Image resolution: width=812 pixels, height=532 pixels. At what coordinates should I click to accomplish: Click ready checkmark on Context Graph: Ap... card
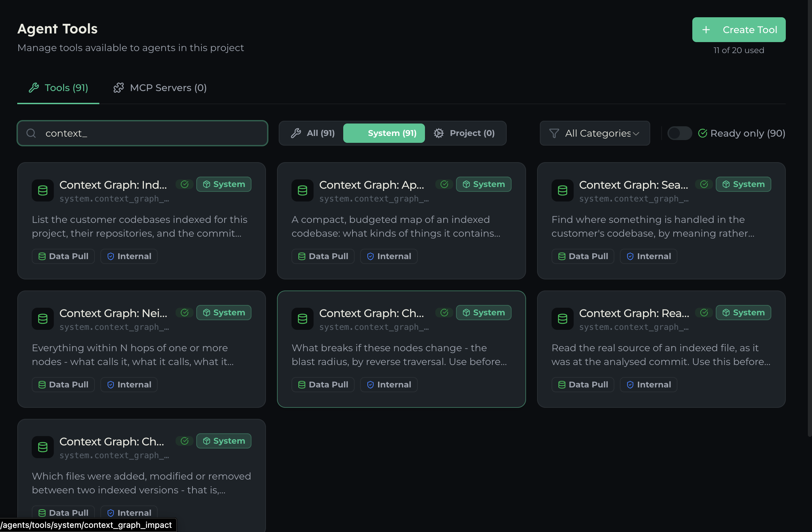(x=444, y=184)
